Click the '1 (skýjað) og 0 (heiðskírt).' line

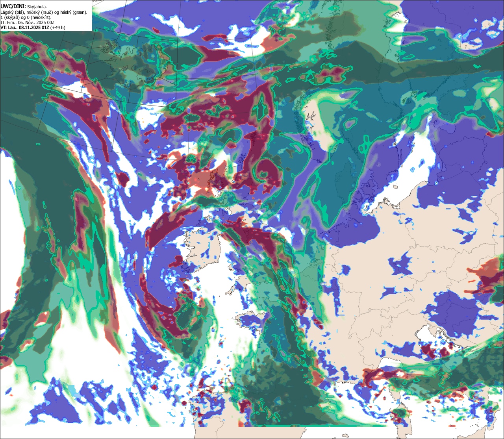point(26,17)
